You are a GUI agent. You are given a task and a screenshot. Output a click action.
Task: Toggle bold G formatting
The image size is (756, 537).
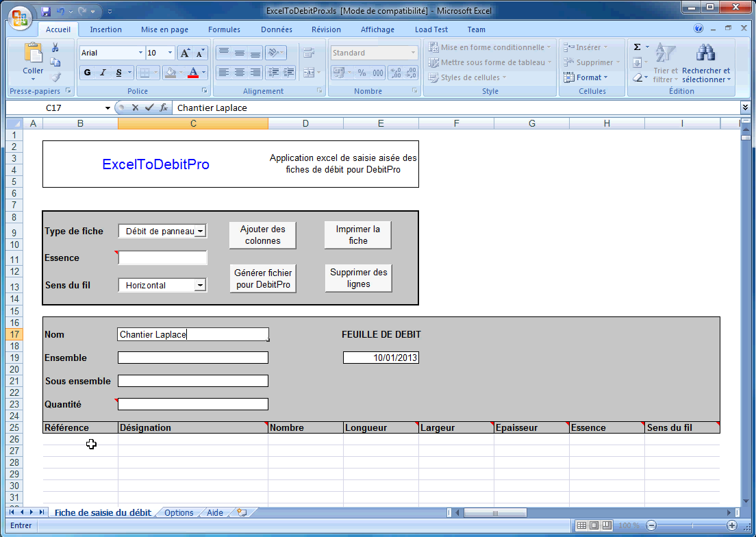[87, 73]
